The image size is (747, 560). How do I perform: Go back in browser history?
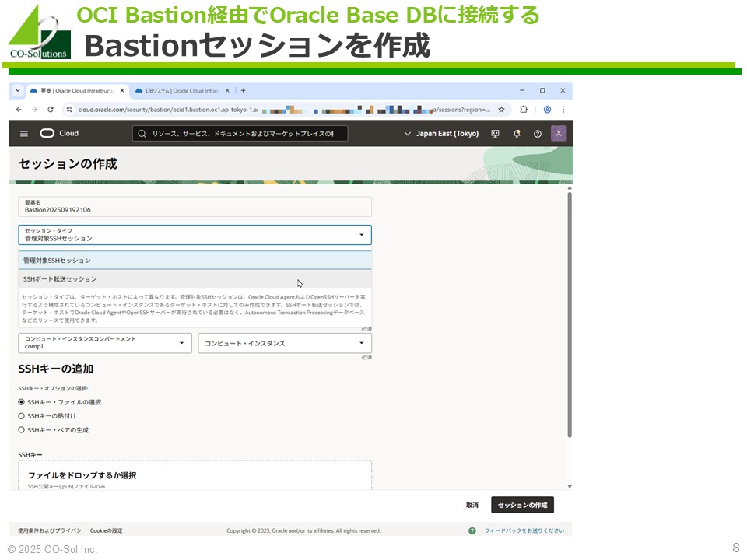point(19,110)
